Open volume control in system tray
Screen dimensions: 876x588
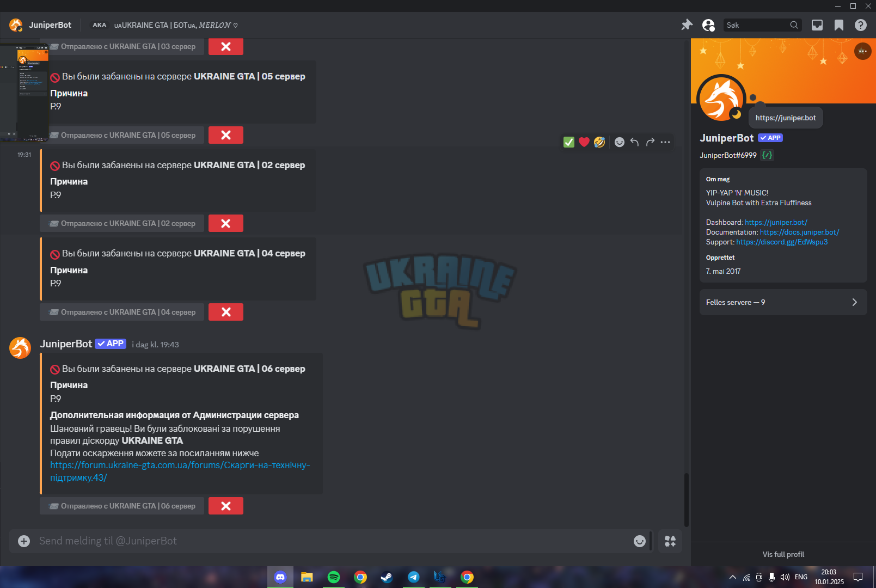tap(785, 577)
